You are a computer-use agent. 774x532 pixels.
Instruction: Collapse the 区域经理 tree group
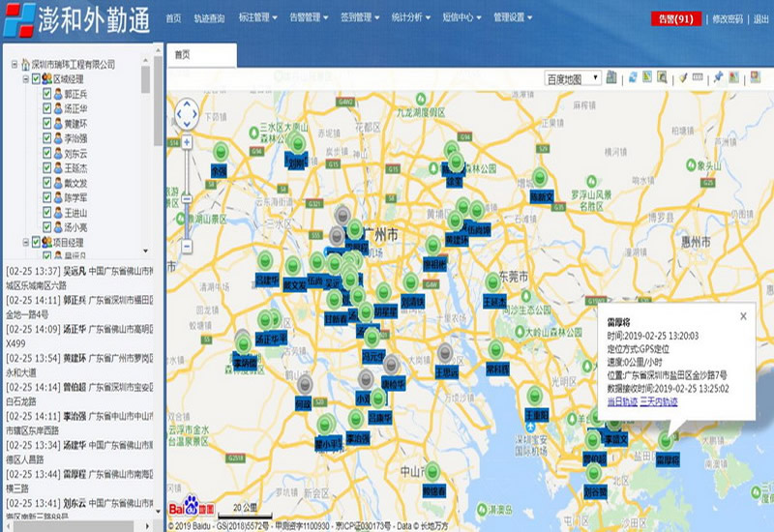pyautogui.click(x=26, y=78)
